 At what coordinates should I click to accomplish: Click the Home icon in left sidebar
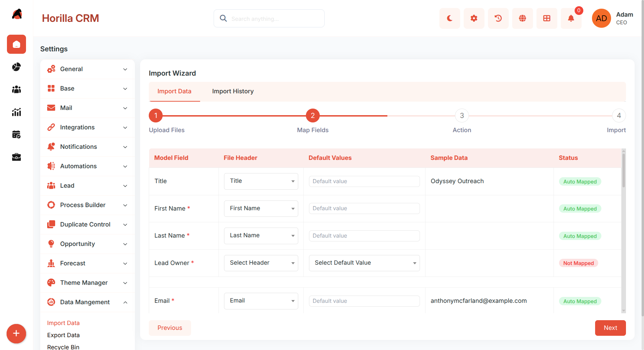(x=16, y=44)
